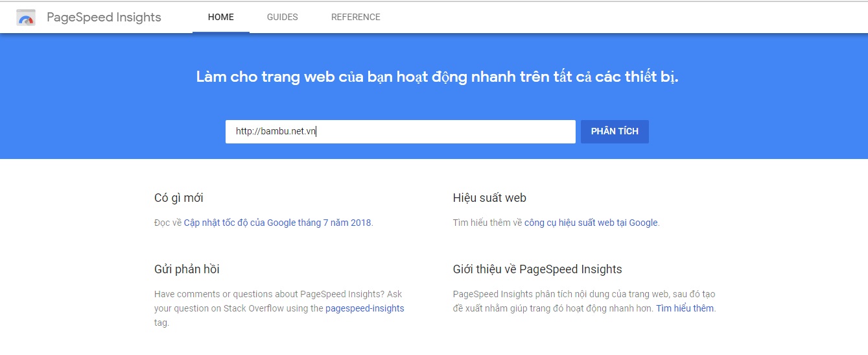Screen dimensions: 868x355
Task: Open the Cập nhật tốc độ của Google link
Action: point(277,223)
